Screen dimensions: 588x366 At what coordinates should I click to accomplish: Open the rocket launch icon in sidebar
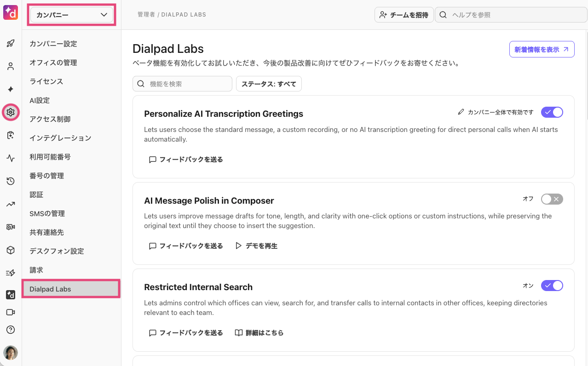tap(11, 44)
